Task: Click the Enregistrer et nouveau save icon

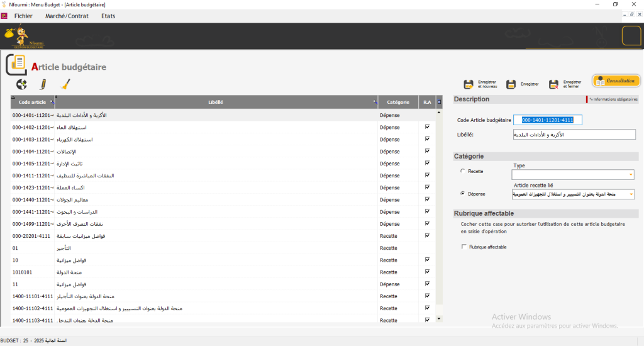Action: click(469, 84)
